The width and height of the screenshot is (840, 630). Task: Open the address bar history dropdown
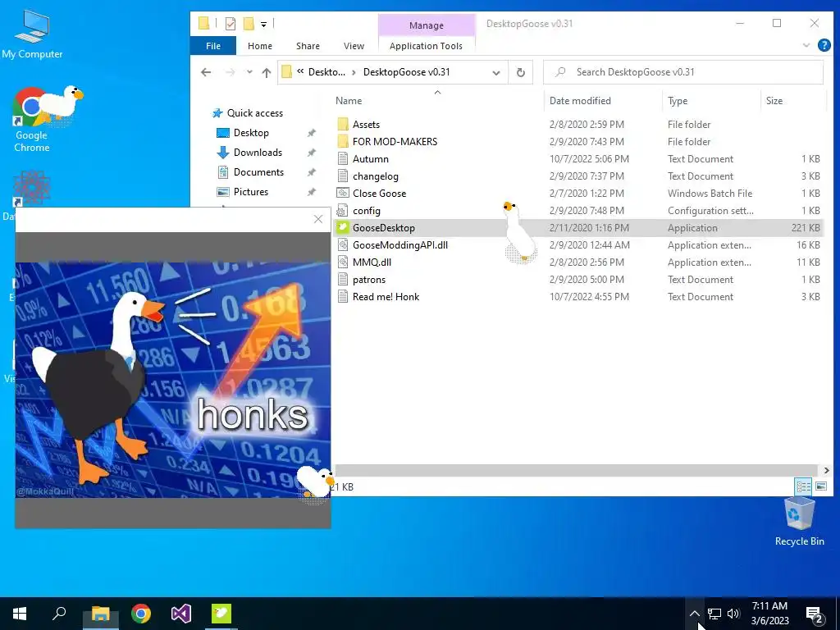point(496,72)
